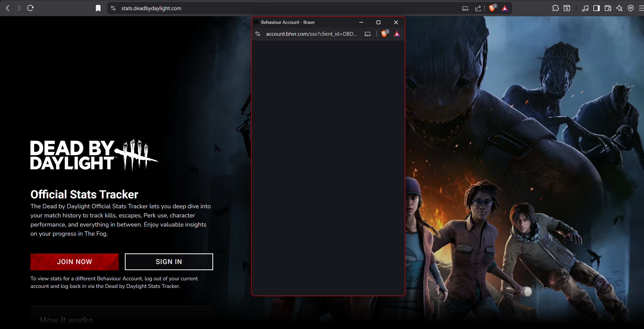Reload the stats.deadbydaylight.com page
Screen dimensions: 644x329
(30, 8)
